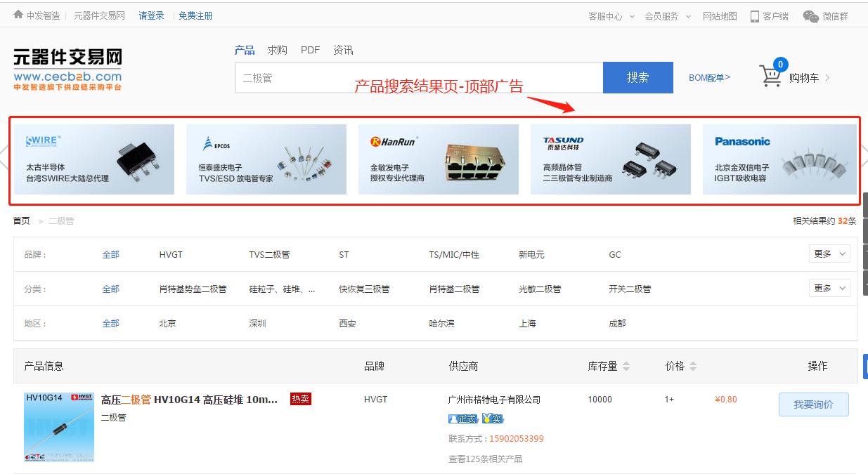This screenshot has height=474, width=868.
Task: Expand 更多 in the 分类 row
Action: coord(829,288)
